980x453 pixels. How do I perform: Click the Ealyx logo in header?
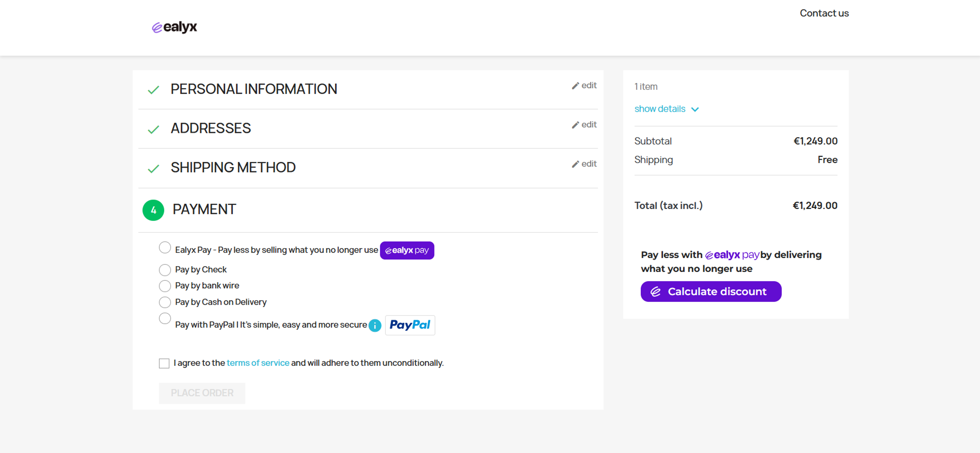pos(174,27)
